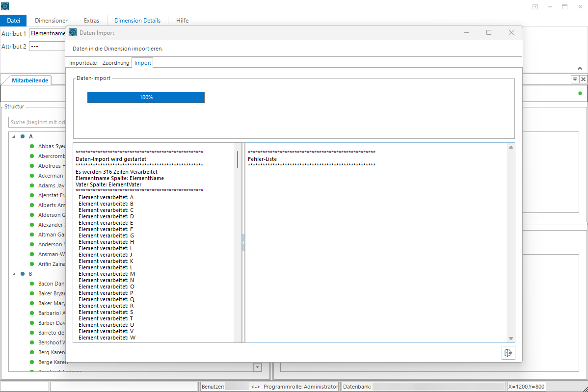This screenshot has width=588, height=392.
Task: Close the Mitarbeitende panel with its X icon
Action: pyautogui.click(x=583, y=79)
